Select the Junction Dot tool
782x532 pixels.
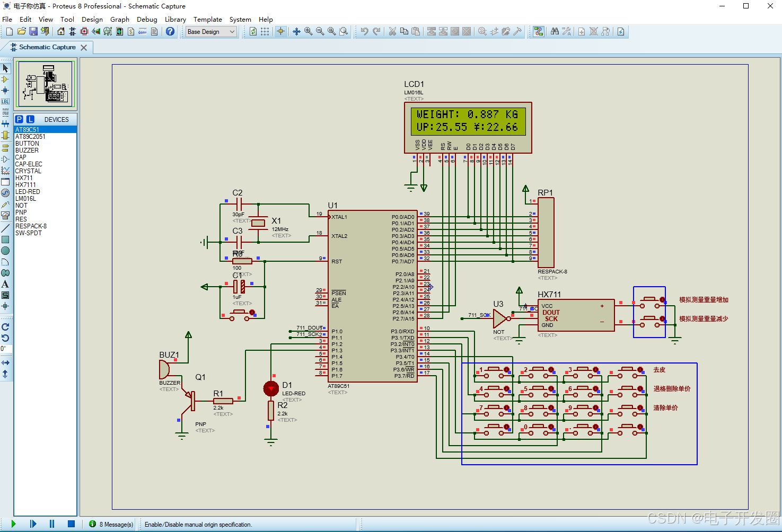pyautogui.click(x=5, y=91)
